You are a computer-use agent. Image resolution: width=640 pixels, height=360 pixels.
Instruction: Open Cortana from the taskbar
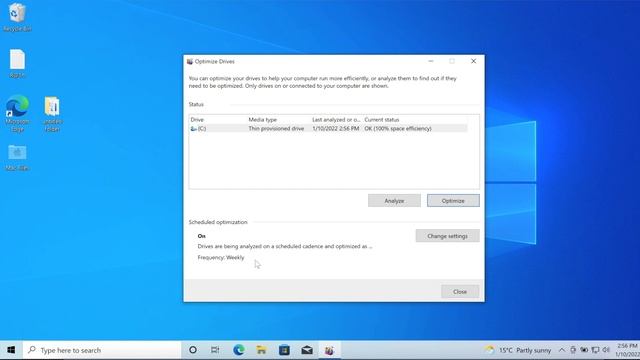193,350
